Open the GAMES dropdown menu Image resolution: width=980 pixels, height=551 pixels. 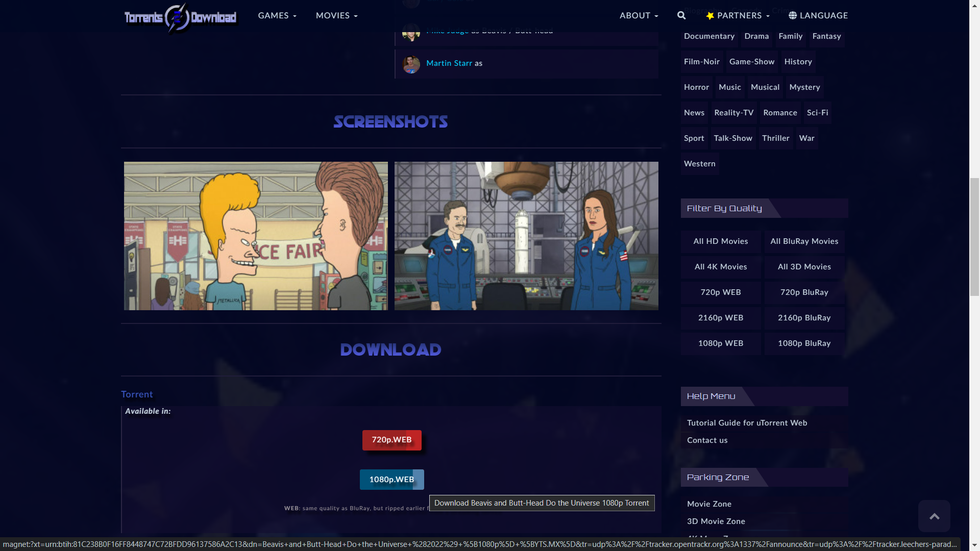coord(277,15)
